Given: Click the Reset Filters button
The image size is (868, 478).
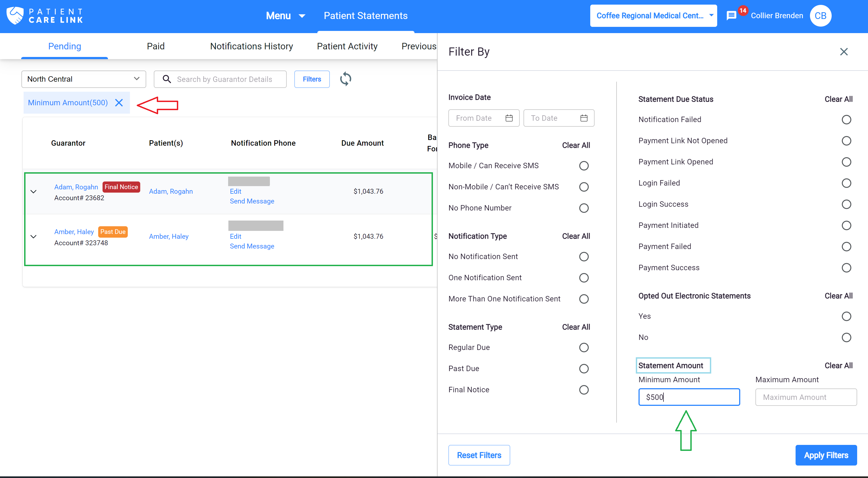Looking at the screenshot, I should pos(479,455).
